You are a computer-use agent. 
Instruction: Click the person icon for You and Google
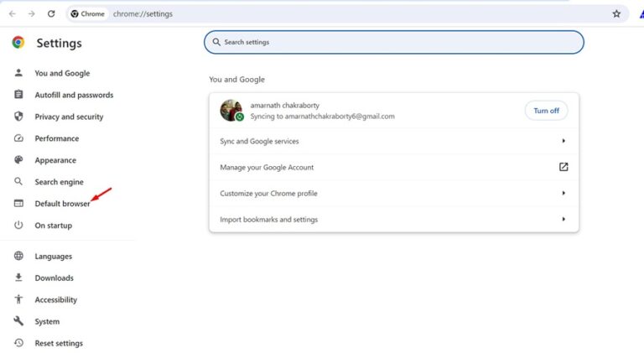click(x=18, y=73)
